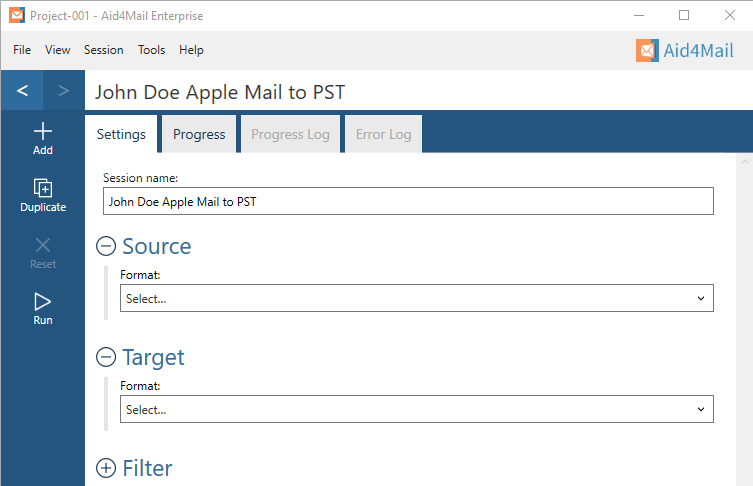Click the Aid4Mail logo
Image resolution: width=753 pixels, height=486 pixels.
pyautogui.click(x=685, y=50)
